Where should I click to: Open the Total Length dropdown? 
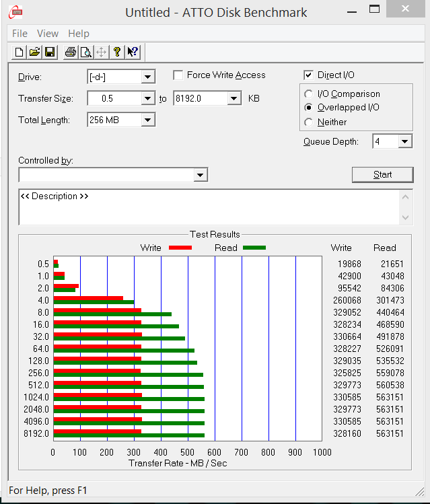pos(148,120)
